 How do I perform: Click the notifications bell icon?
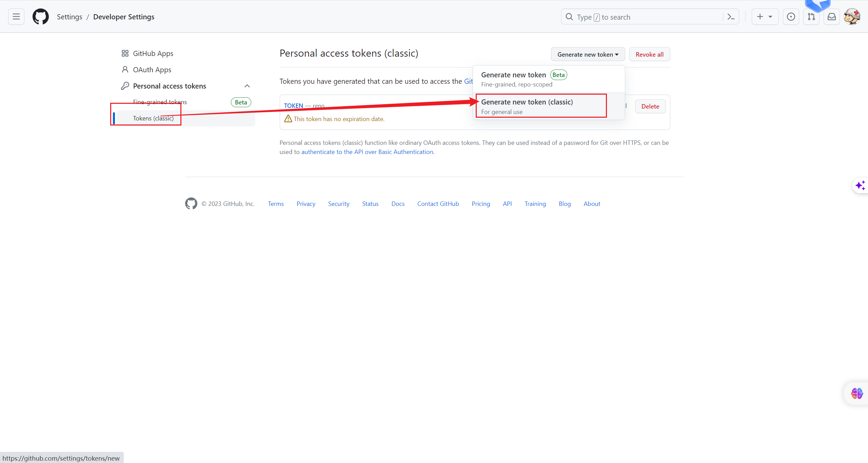pos(831,17)
